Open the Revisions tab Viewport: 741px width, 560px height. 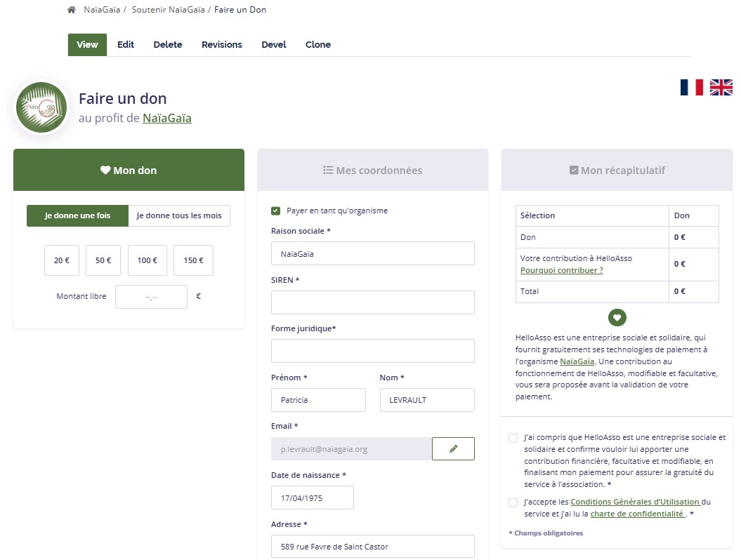[222, 45]
